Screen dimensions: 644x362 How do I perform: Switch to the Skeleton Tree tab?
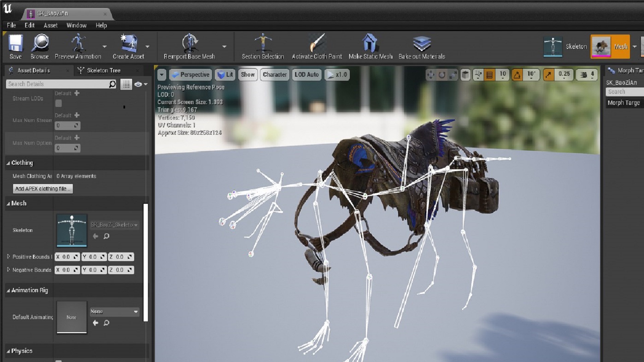pos(103,70)
